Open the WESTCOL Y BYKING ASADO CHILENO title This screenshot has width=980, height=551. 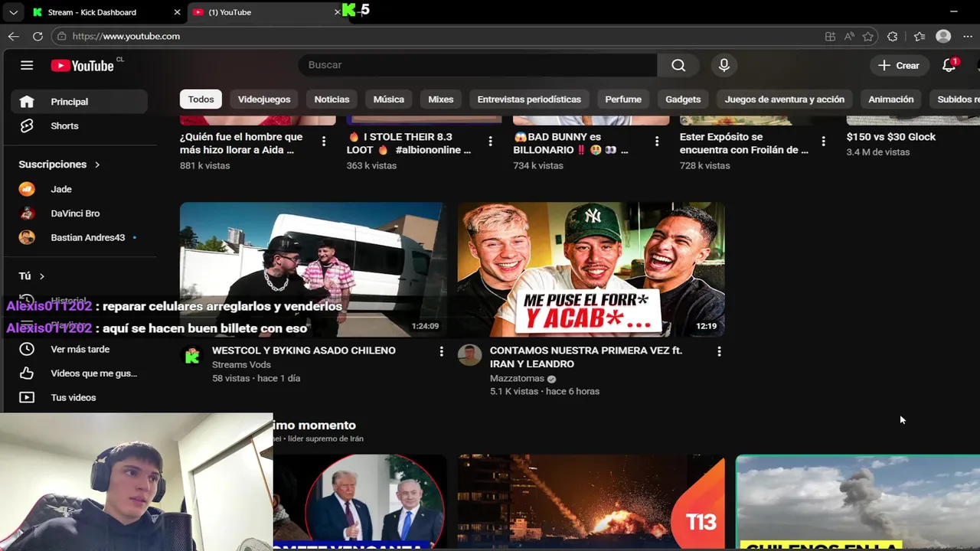pos(304,350)
